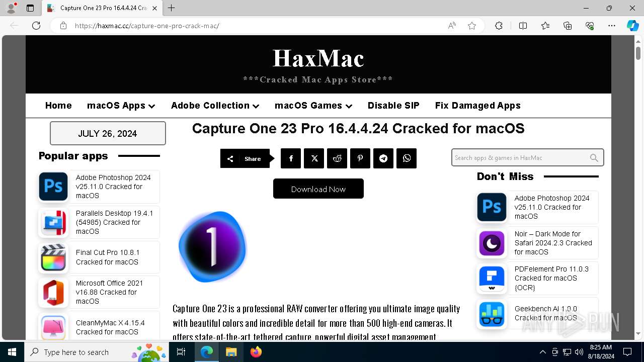Open the Adobe Photoshop icon in Popular apps
The width and height of the screenshot is (644, 362).
click(53, 187)
